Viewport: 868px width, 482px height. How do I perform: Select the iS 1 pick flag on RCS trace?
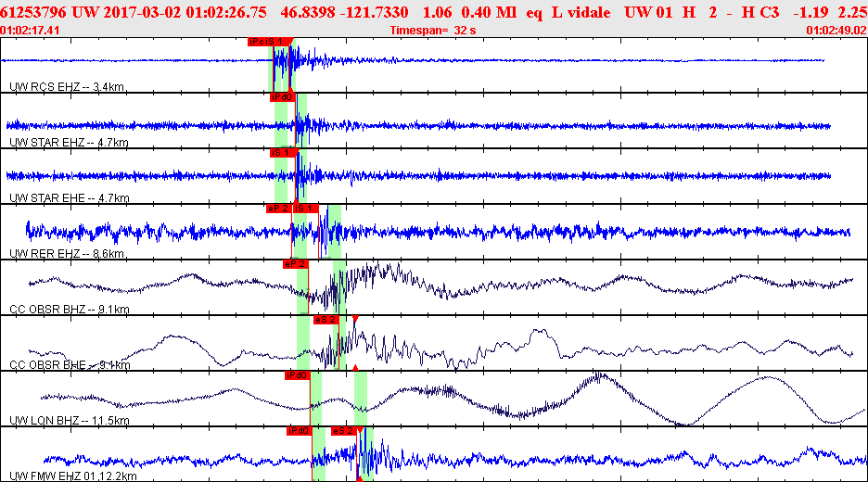pyautogui.click(x=275, y=42)
